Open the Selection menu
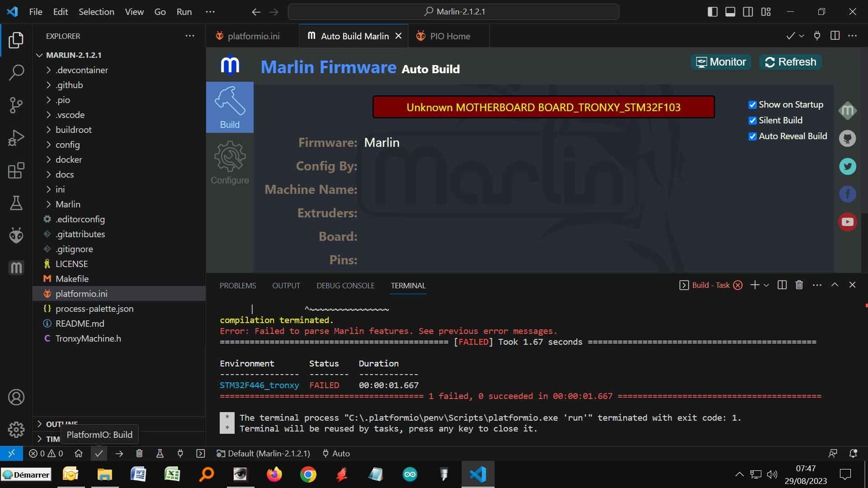 point(96,12)
